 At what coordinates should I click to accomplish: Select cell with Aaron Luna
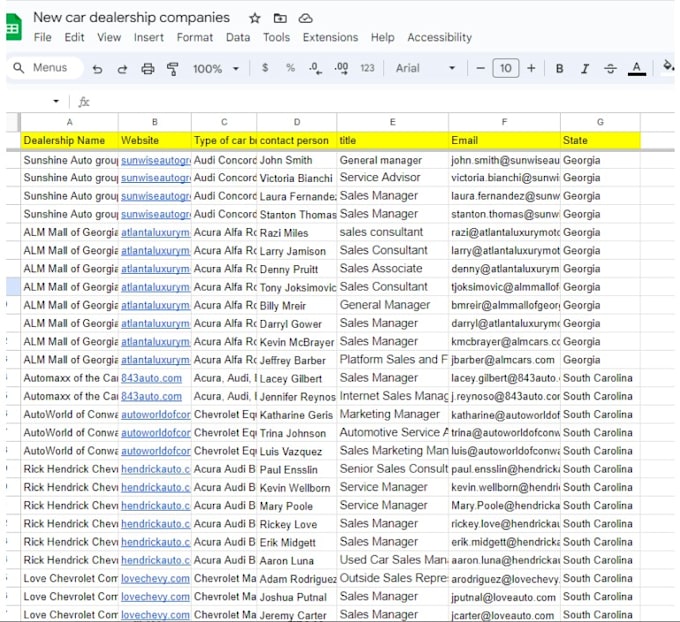pos(297,560)
